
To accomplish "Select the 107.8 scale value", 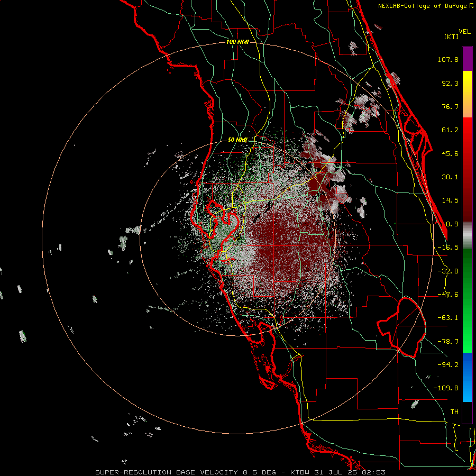I will coord(448,59).
